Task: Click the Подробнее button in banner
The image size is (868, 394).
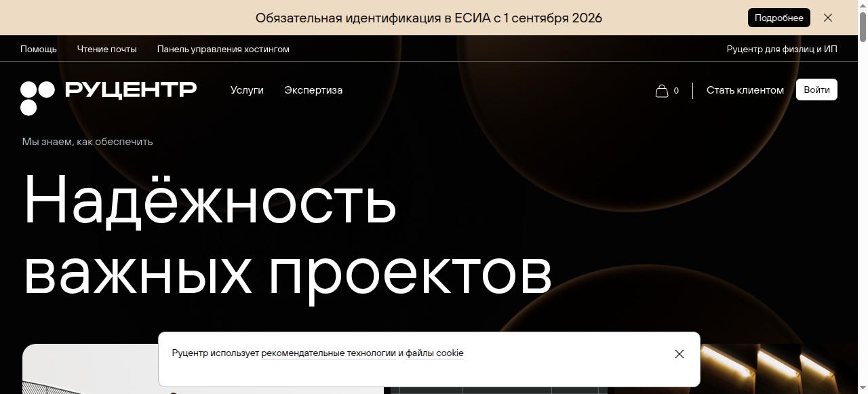Action: point(778,18)
